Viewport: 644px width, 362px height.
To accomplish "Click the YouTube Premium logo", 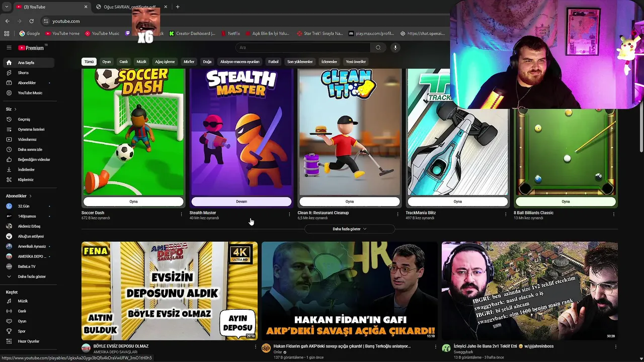I will 31,48.
